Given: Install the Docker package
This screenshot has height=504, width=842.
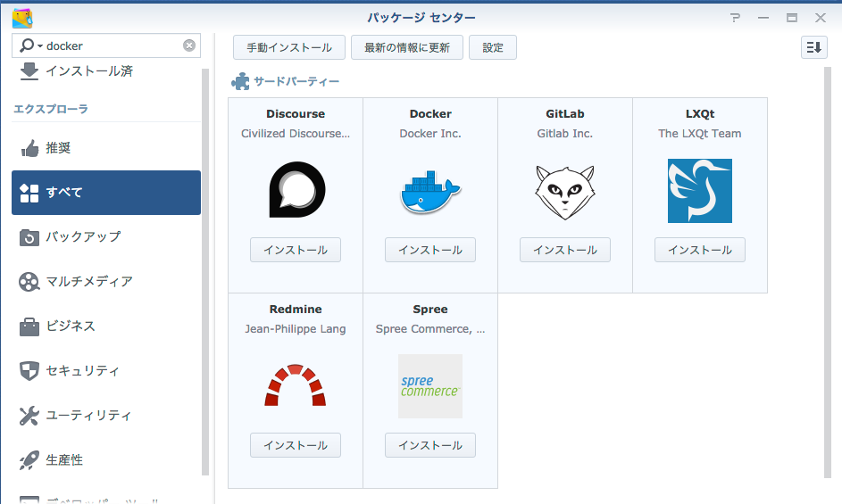Looking at the screenshot, I should pos(430,250).
